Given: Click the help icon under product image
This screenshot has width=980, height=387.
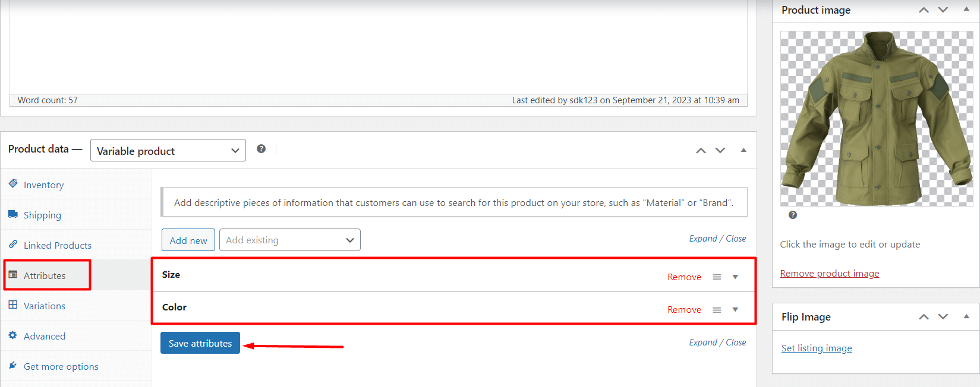Looking at the screenshot, I should click(792, 215).
